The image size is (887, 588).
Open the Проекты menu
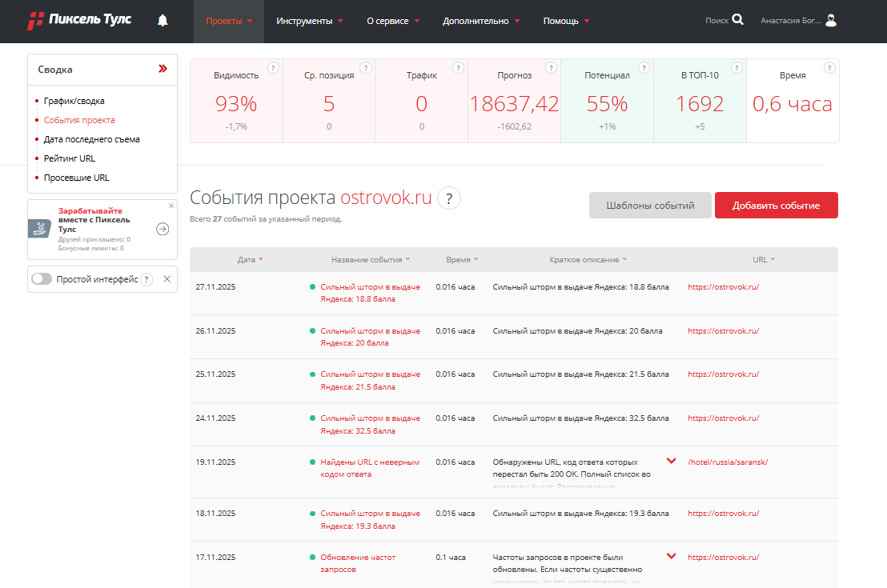point(229,21)
